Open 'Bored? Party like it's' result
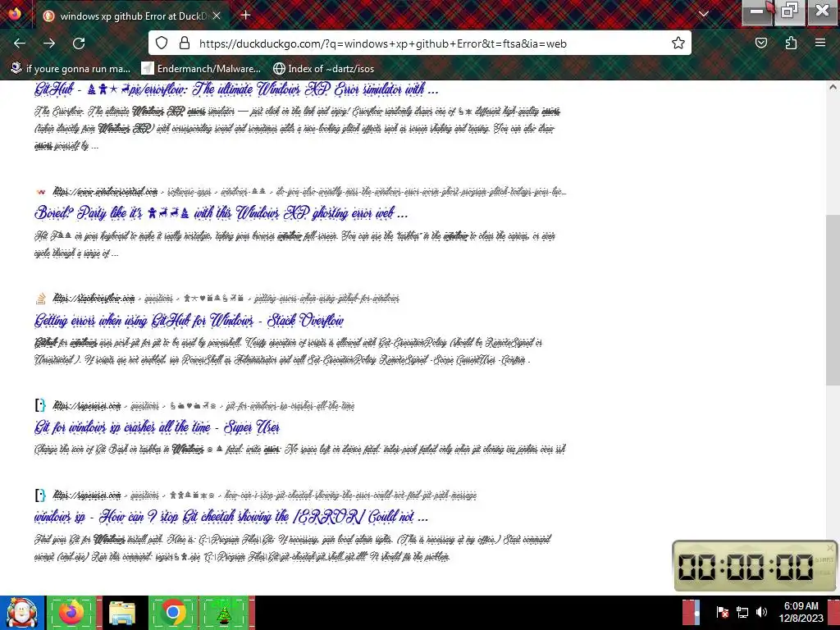 click(221, 212)
